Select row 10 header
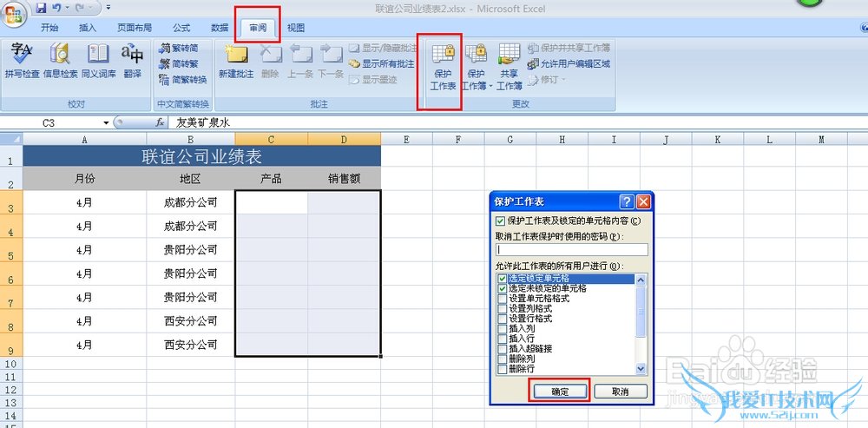The height and width of the screenshot is (428, 868). (x=11, y=364)
